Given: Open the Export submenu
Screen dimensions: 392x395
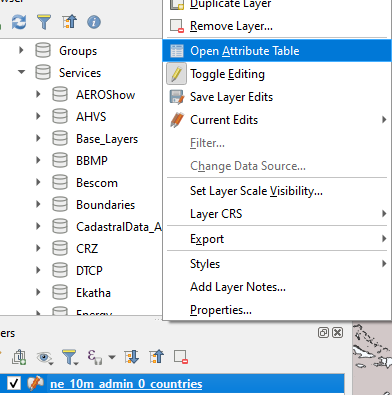Looking at the screenshot, I should [x=277, y=239].
